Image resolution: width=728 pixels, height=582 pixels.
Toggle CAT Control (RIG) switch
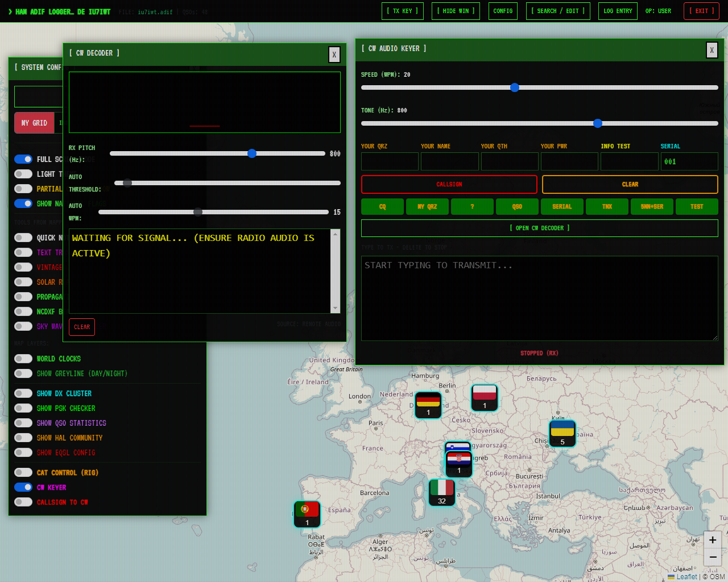coord(23,472)
